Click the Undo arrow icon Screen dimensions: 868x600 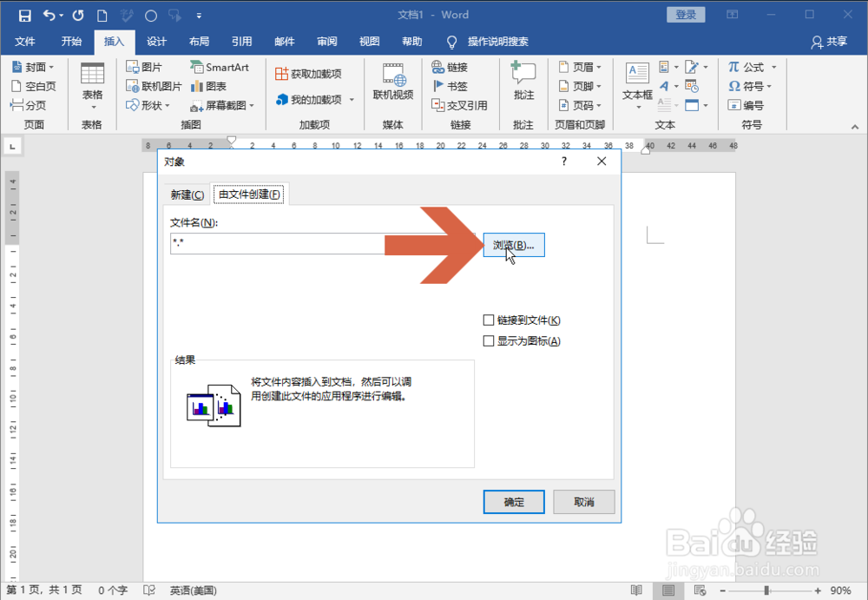coord(49,16)
